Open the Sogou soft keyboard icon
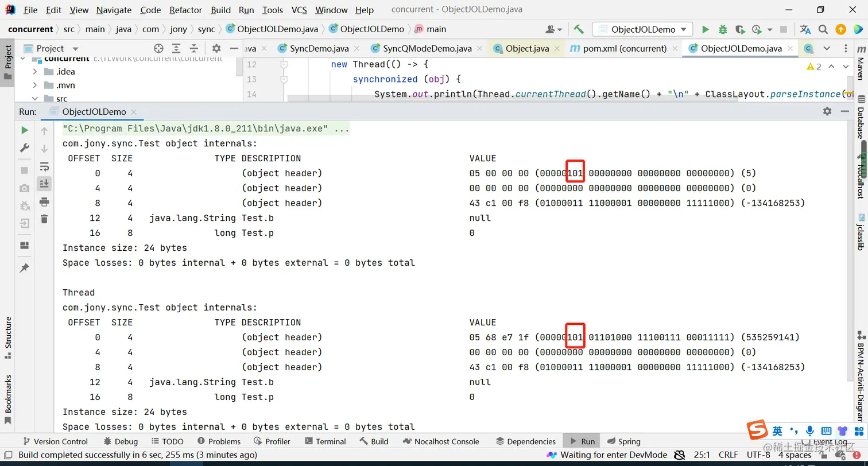The height and width of the screenshot is (466, 868). pyautogui.click(x=826, y=430)
